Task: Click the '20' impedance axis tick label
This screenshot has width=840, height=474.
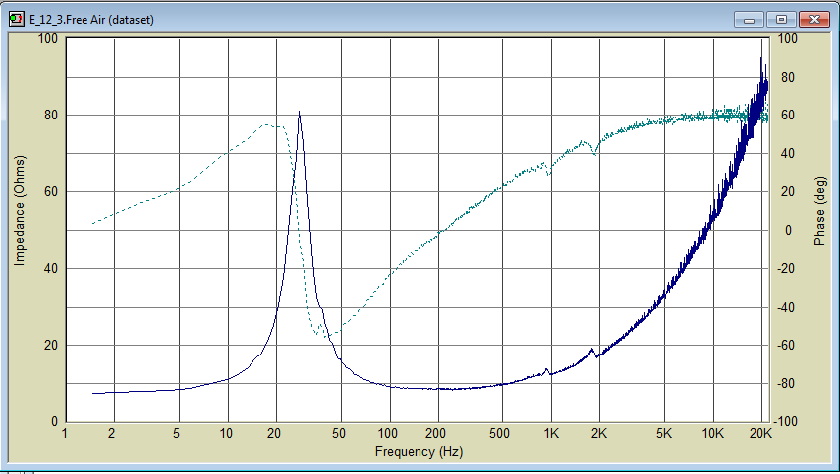Action: (x=51, y=345)
